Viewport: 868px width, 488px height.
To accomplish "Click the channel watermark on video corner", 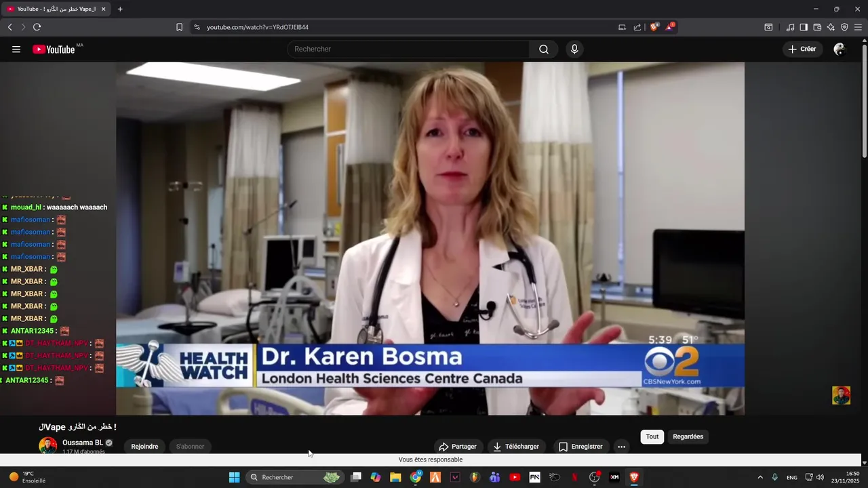I will click(x=841, y=395).
